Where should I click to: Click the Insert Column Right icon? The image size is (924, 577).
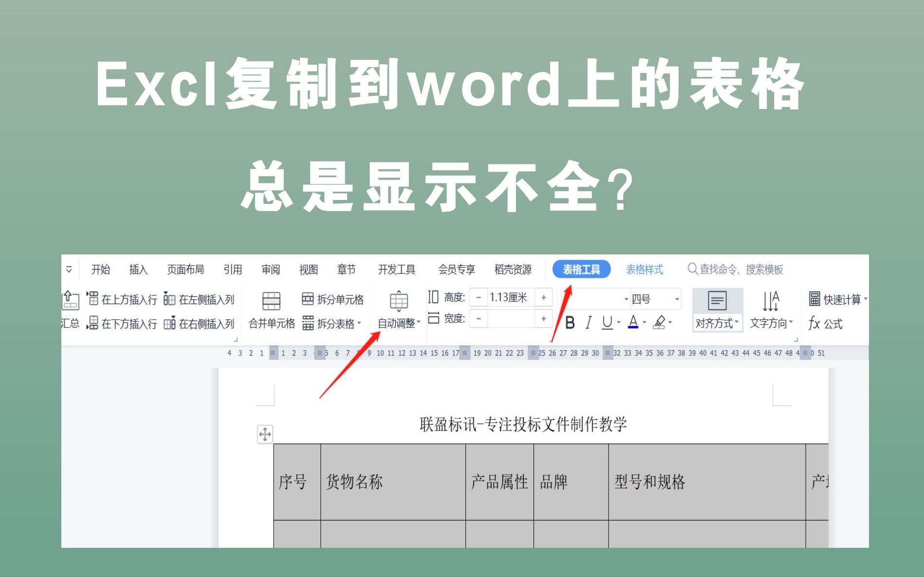[169, 323]
